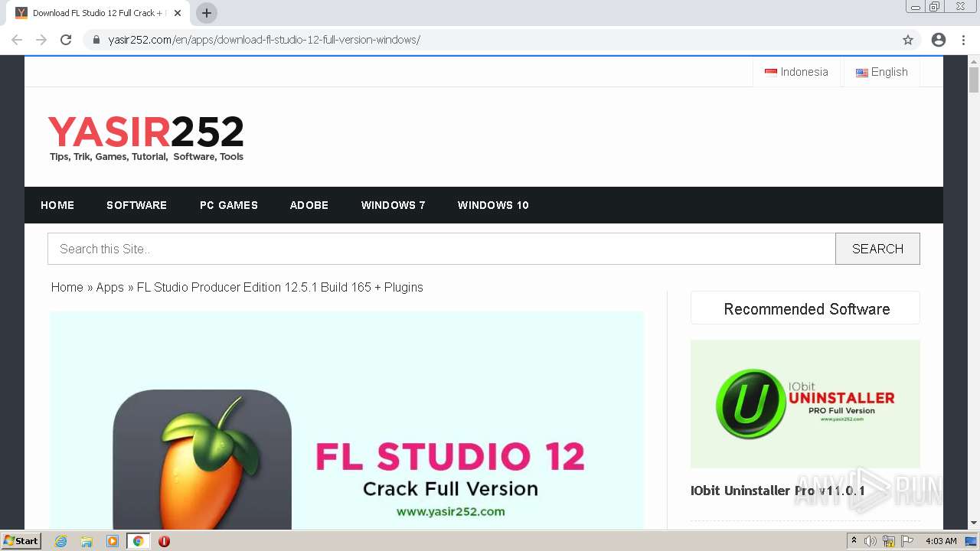Click the padlock site security icon
The width and height of the screenshot is (980, 551).
96,40
